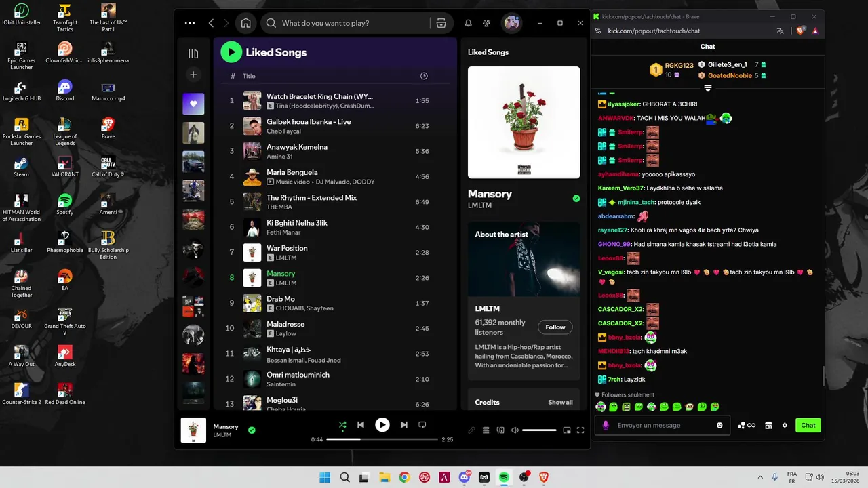Open the 'About the artist' image card

524,260
